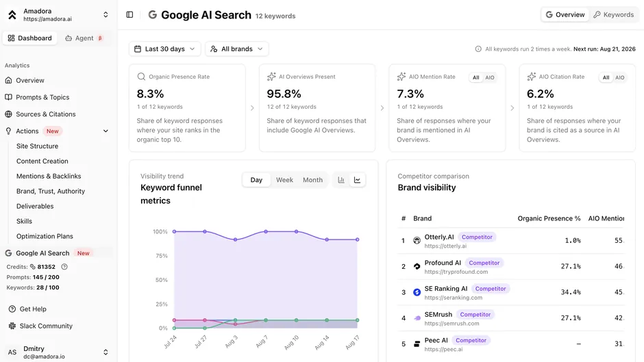Click the Peec AI Competitor badge
Screen dimensions: 644x362
(471, 340)
